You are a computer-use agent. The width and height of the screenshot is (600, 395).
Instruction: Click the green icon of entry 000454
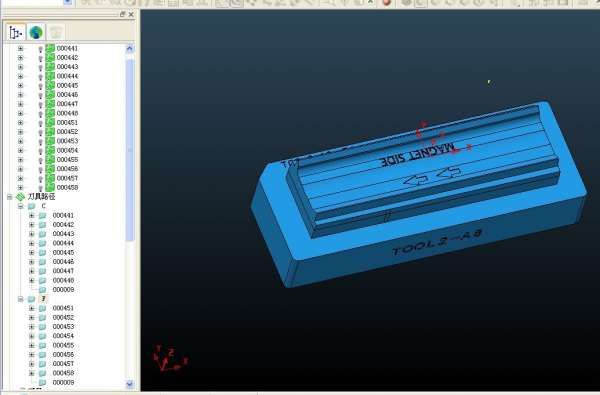pyautogui.click(x=50, y=150)
